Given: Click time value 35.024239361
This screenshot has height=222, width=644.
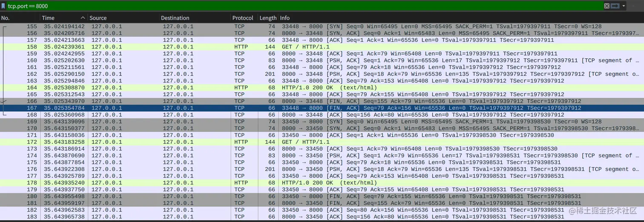Looking at the screenshot, I should point(64,47).
